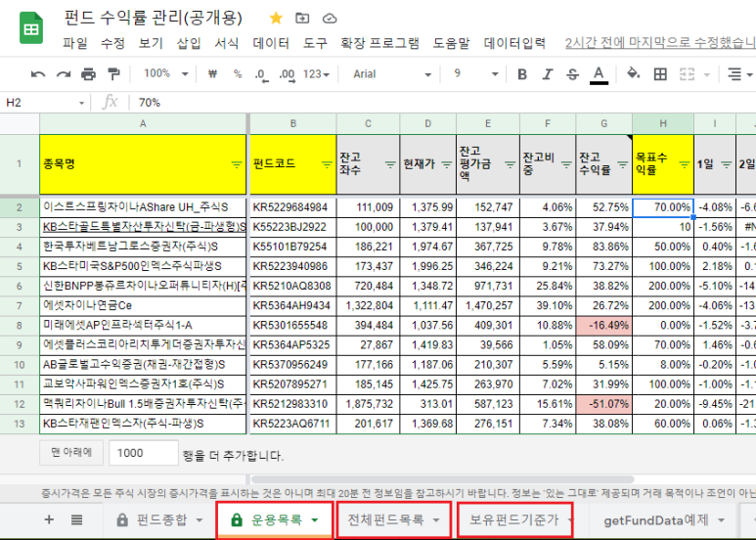Open filter for 목표수익률 column
The width and height of the screenshot is (756, 540).
tap(685, 164)
